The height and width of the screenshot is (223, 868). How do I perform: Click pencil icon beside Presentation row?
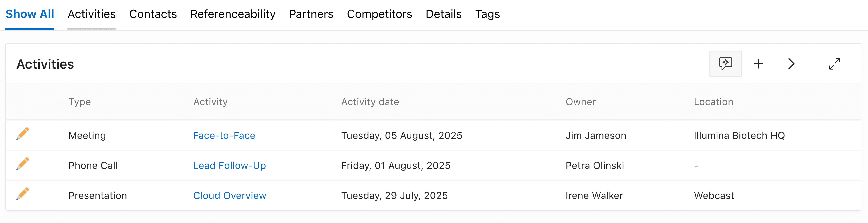23,194
